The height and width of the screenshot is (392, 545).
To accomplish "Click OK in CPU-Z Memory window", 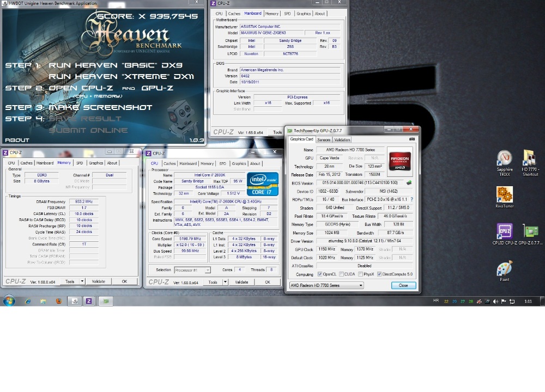I will click(124, 281).
